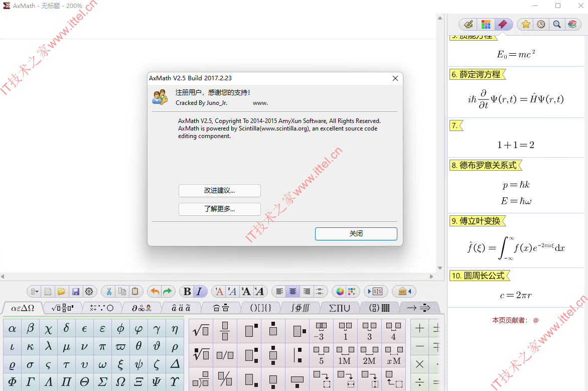Insert Greek letter alpha α

(x=13, y=329)
